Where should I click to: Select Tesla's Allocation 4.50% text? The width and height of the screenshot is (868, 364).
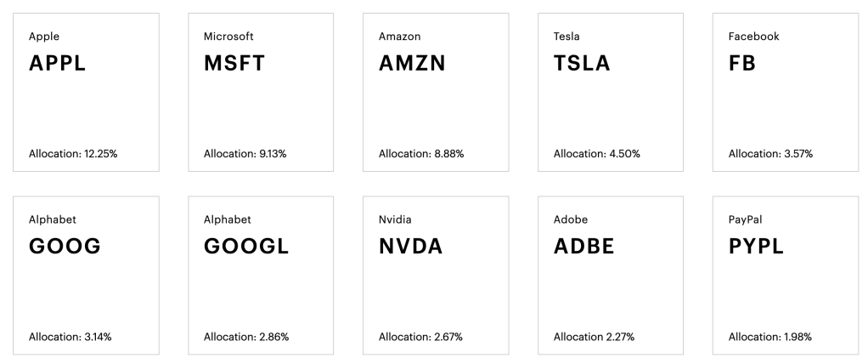tap(596, 154)
